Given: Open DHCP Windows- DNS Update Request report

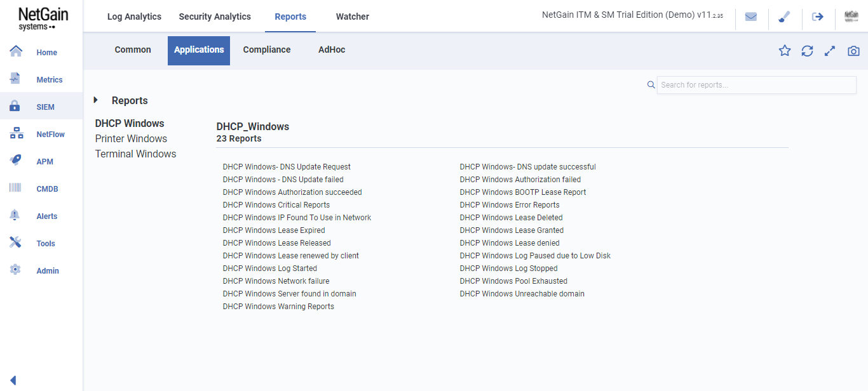Looking at the screenshot, I should pyautogui.click(x=287, y=166).
